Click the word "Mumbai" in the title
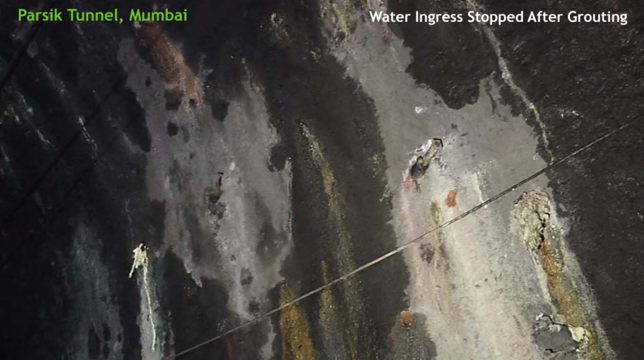This screenshot has width=644, height=360. 158,16
